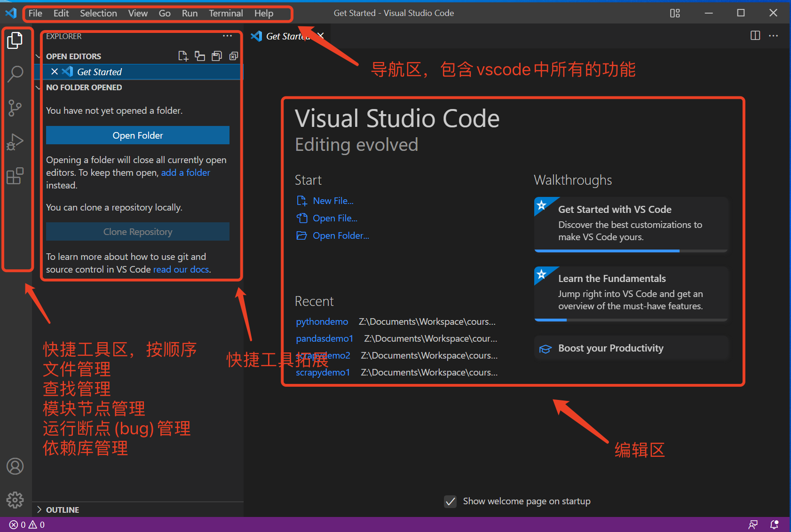Open the Extensions view
The height and width of the screenshot is (532, 791).
[x=15, y=176]
